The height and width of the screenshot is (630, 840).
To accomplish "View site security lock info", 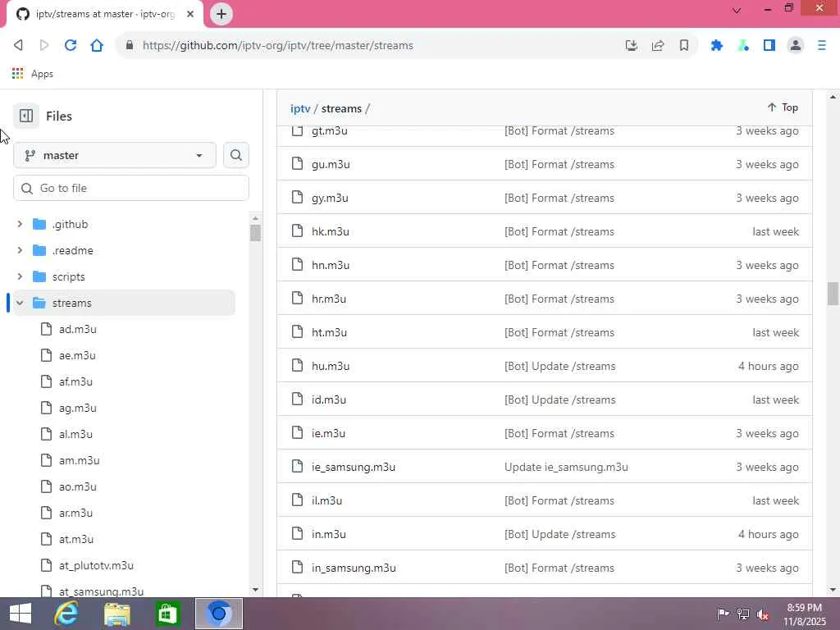I will click(129, 46).
